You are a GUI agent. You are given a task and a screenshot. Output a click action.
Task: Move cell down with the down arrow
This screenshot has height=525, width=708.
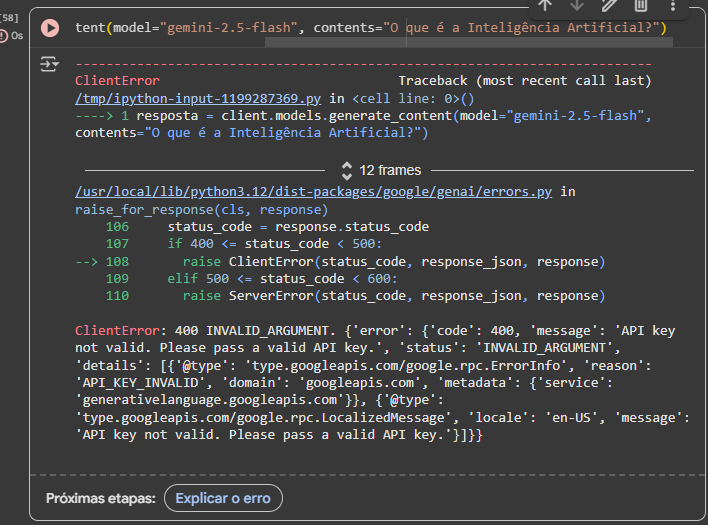pos(577,5)
